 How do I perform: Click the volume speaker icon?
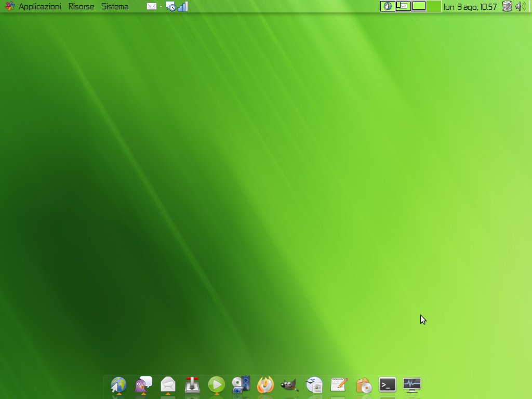point(521,6)
